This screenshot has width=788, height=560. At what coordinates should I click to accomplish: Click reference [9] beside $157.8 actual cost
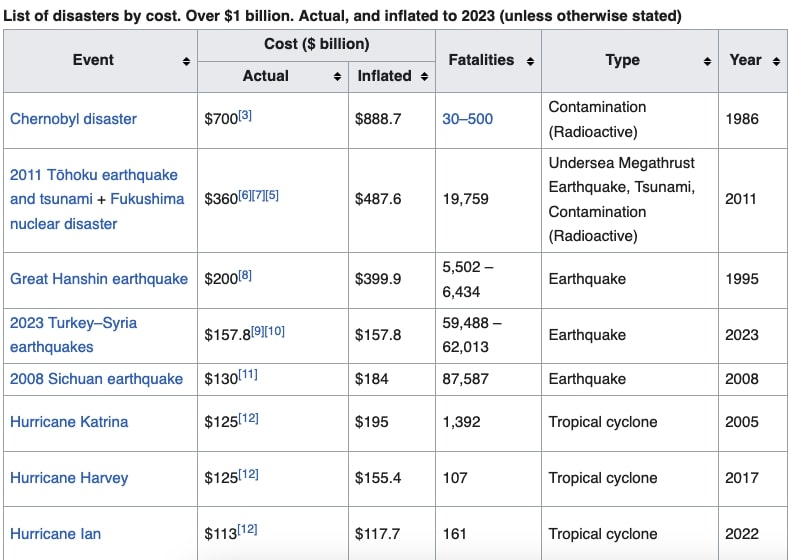coord(254,331)
